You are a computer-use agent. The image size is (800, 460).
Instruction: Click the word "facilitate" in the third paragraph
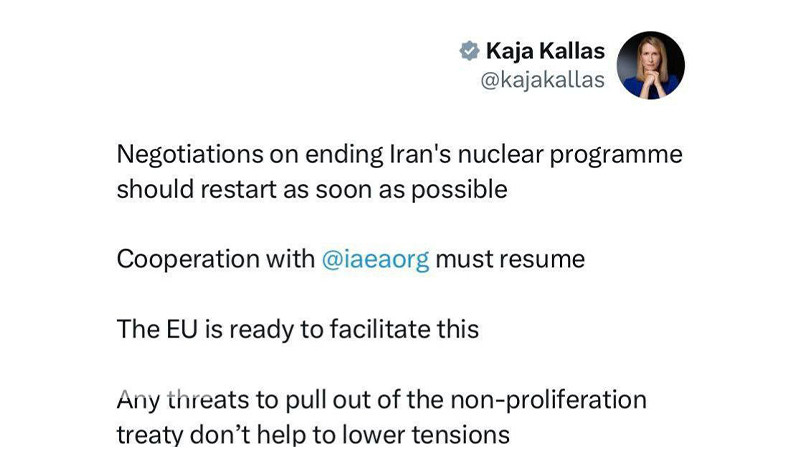tap(380, 329)
